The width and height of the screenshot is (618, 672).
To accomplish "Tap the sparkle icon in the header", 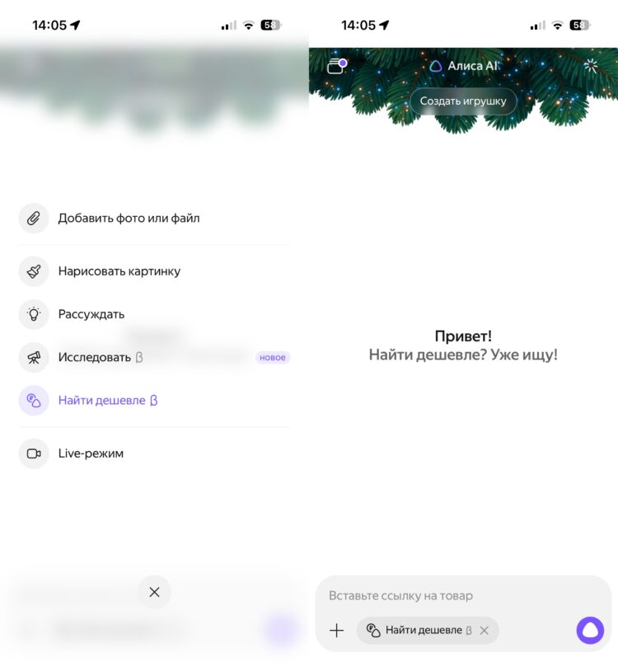I will (591, 66).
